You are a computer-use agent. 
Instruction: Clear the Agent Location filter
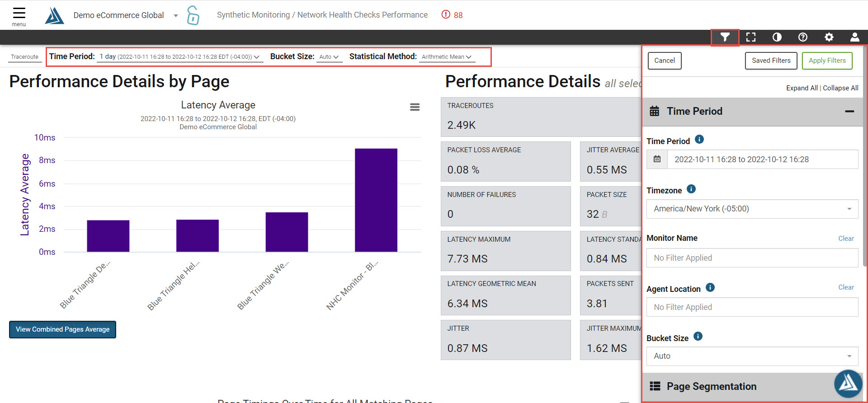(x=846, y=287)
